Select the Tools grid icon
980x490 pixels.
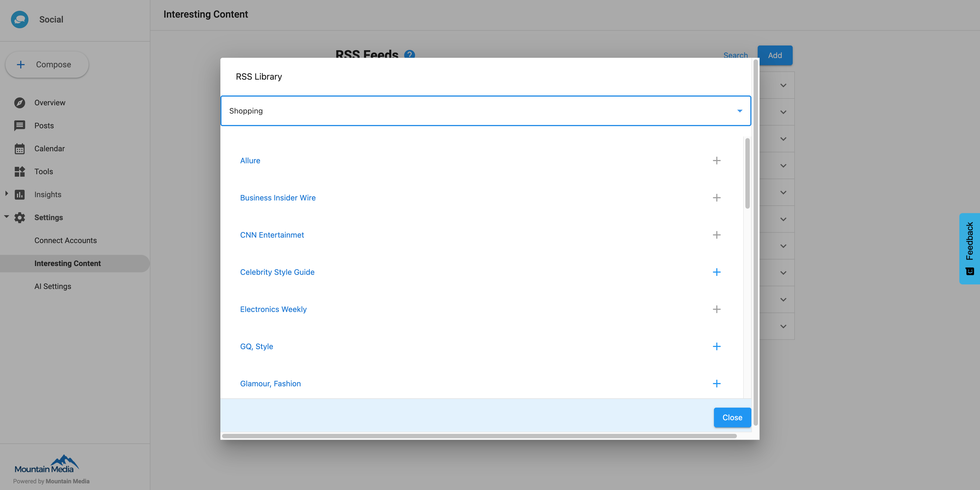tap(19, 171)
